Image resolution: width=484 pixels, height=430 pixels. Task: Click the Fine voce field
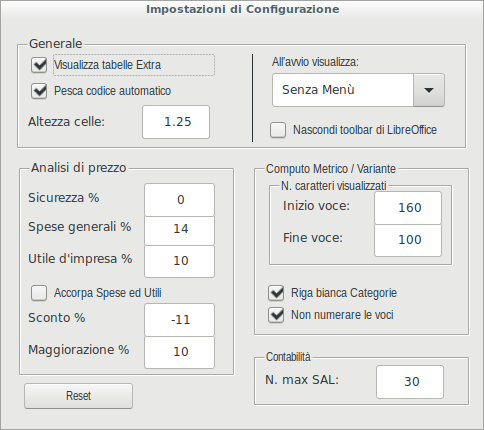(408, 240)
